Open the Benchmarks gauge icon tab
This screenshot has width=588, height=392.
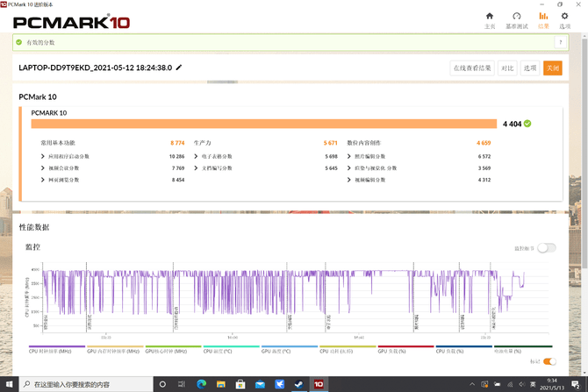517,16
